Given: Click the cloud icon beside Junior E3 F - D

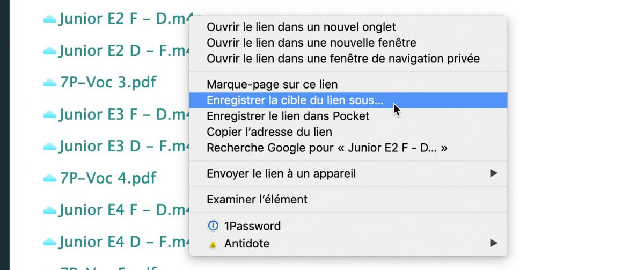Looking at the screenshot, I should click(x=50, y=114).
